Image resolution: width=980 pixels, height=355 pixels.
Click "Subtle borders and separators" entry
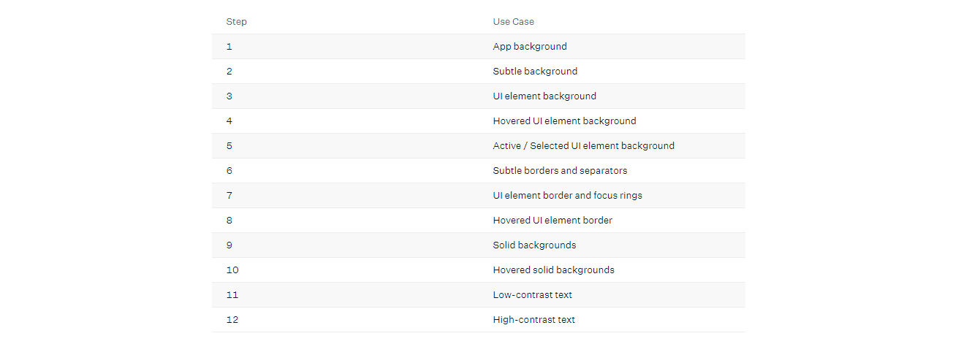[x=560, y=171]
